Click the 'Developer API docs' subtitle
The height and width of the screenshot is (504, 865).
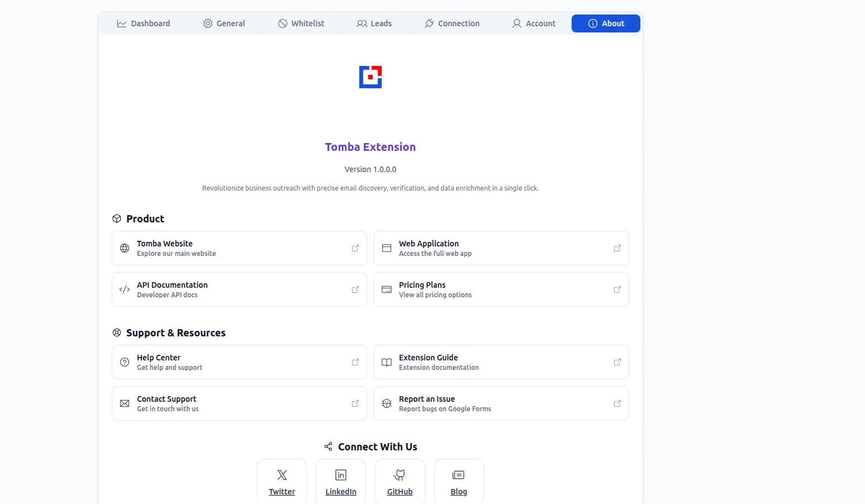tap(167, 295)
